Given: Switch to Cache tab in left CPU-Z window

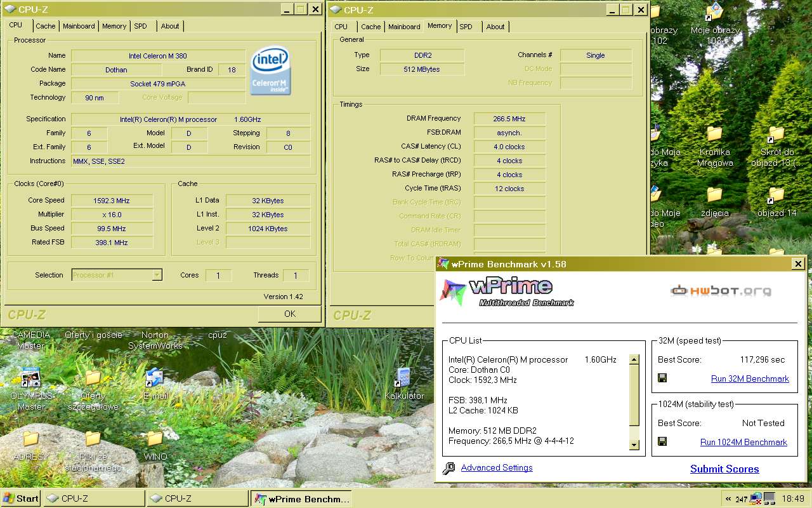Looking at the screenshot, I should coord(45,26).
